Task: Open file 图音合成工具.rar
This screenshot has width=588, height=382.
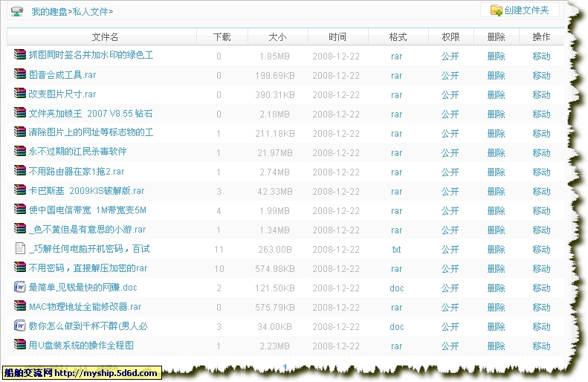Action: pyautogui.click(x=62, y=74)
